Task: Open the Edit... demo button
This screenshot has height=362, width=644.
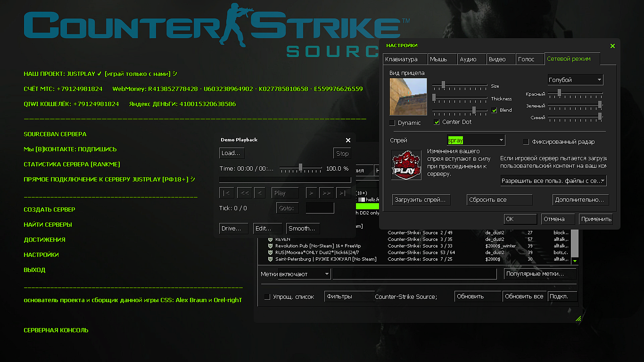Action: click(x=267, y=229)
